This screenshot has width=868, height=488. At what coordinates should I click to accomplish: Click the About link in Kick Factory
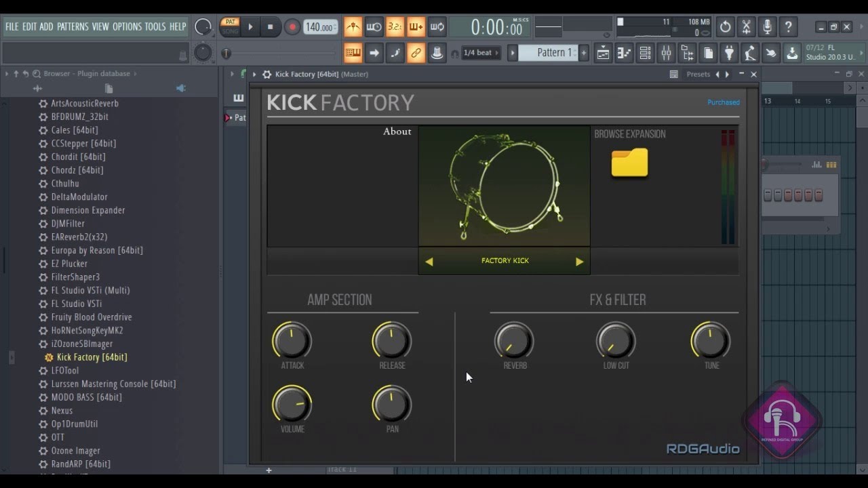click(397, 131)
